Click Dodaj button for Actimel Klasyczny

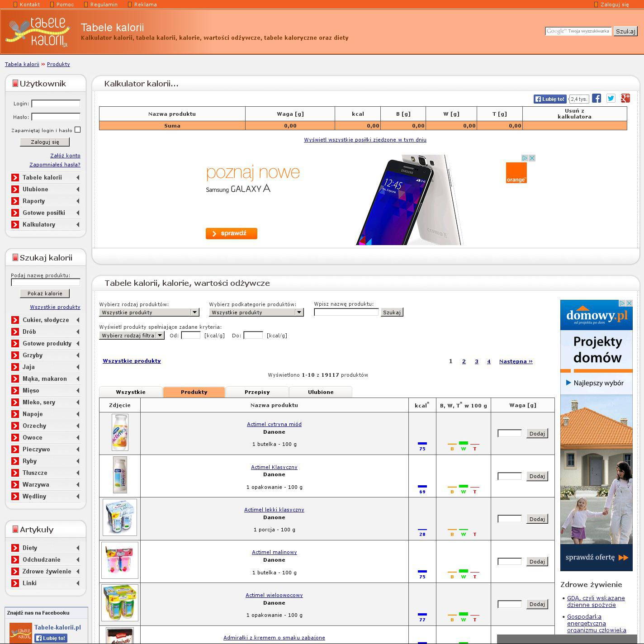tap(537, 476)
